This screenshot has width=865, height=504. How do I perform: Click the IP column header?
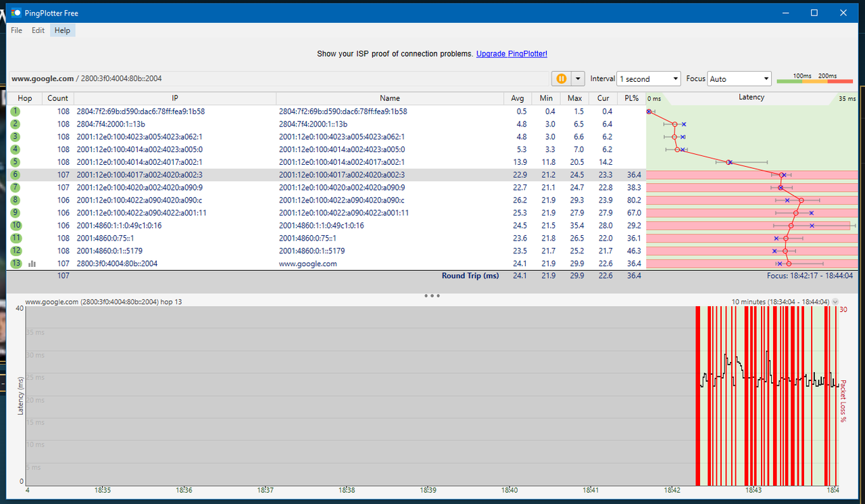(x=175, y=99)
